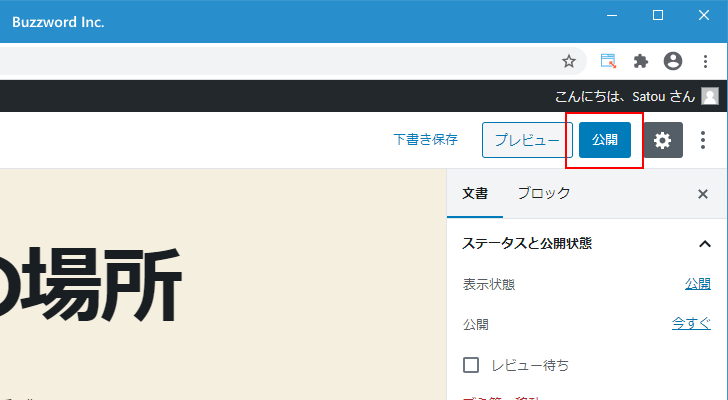Close the settings sidebar panel
The height and width of the screenshot is (400, 728).
703,194
